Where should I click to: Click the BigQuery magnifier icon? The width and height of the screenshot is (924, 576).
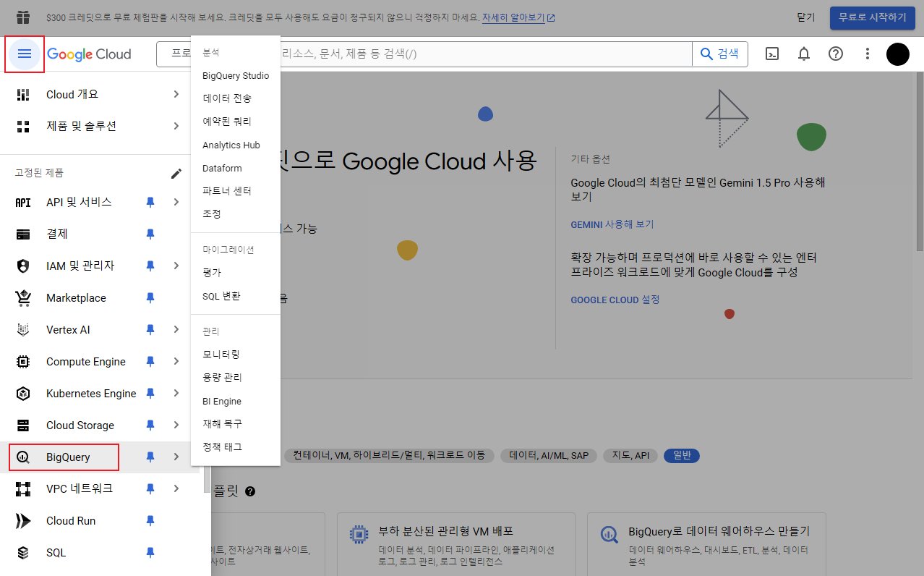click(x=23, y=457)
